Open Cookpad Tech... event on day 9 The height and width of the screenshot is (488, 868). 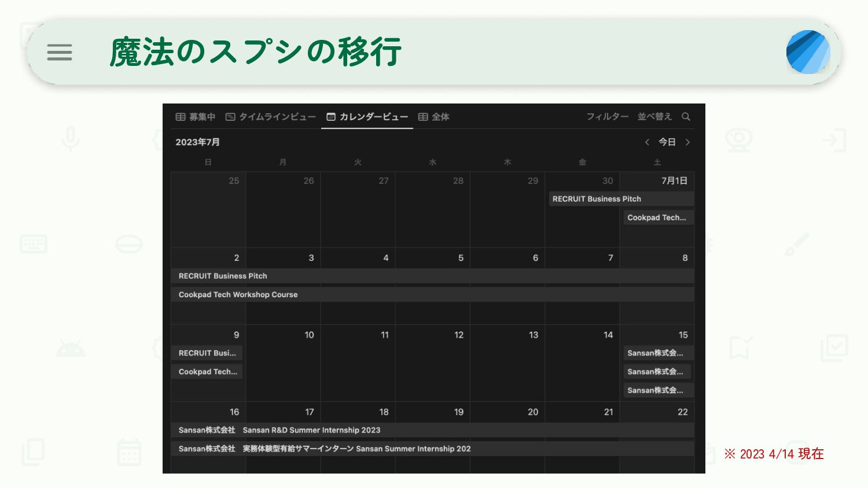(x=207, y=372)
